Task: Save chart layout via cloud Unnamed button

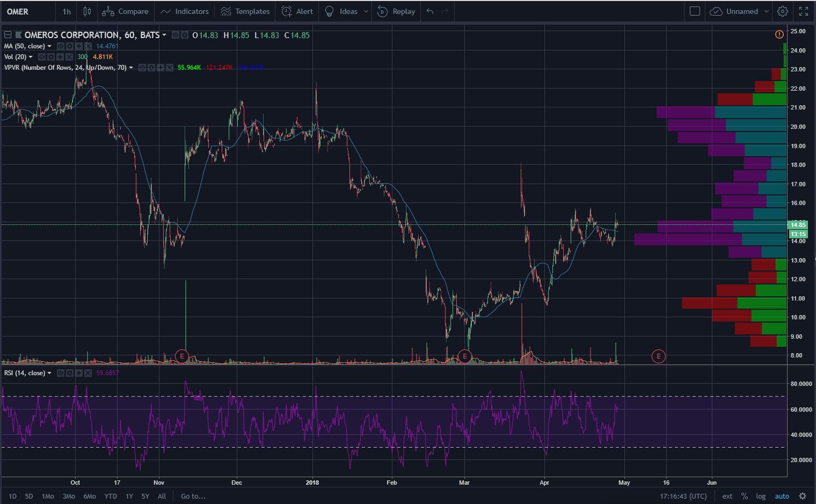Action: pyautogui.click(x=734, y=11)
